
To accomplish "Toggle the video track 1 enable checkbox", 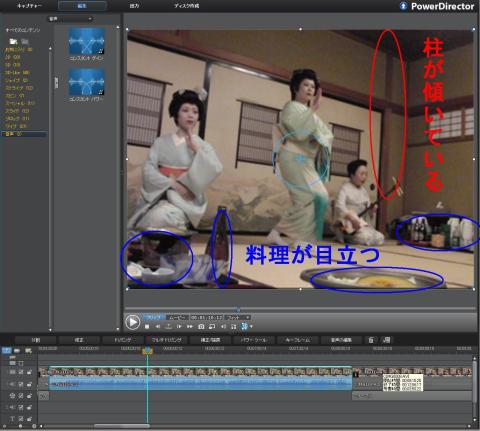I will point(21,372).
